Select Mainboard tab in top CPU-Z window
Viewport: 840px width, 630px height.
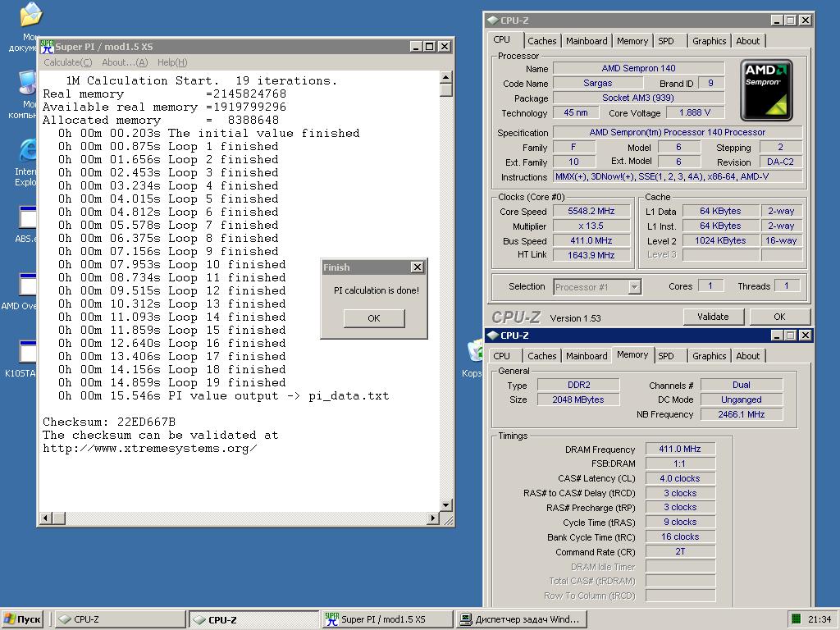587,41
